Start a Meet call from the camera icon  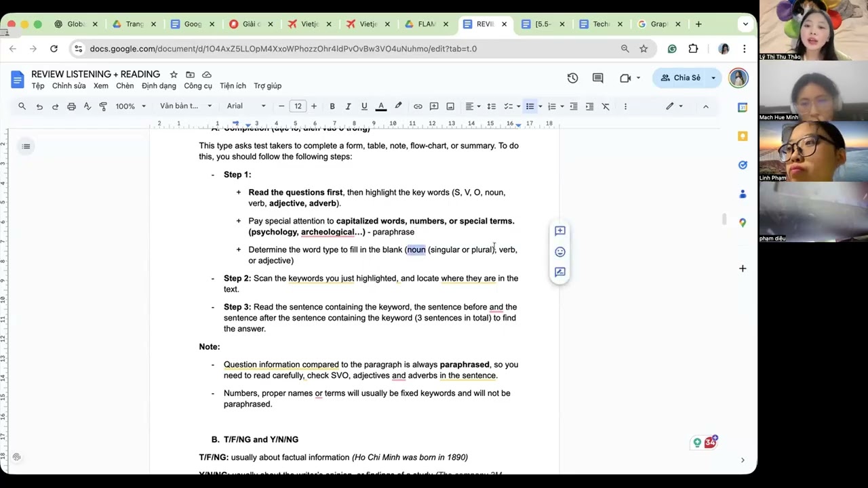[x=625, y=78]
